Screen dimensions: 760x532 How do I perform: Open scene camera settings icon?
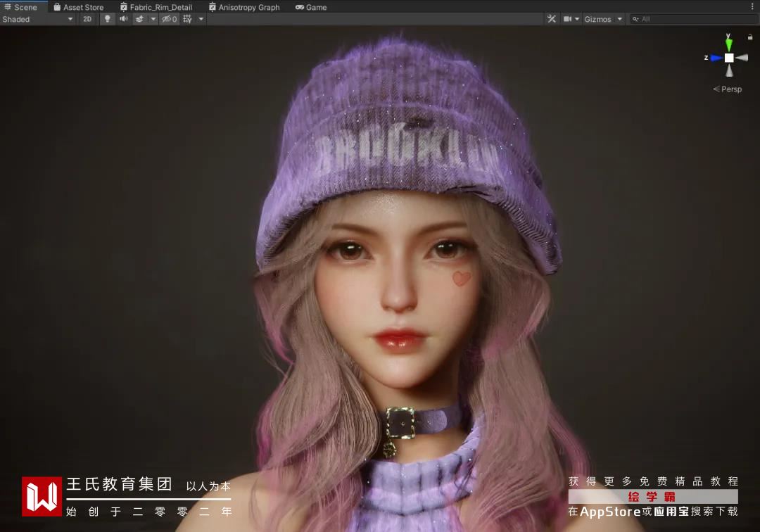tap(567, 19)
